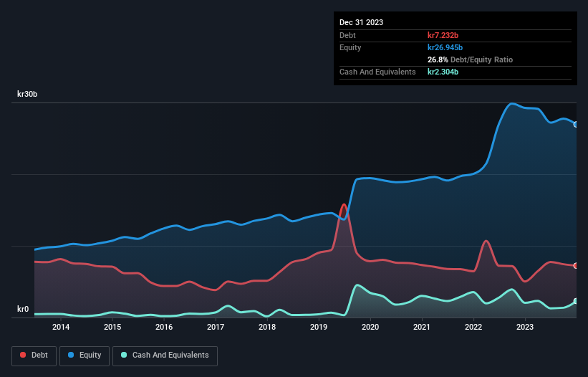Click the kr2.304b cash value

(x=443, y=72)
